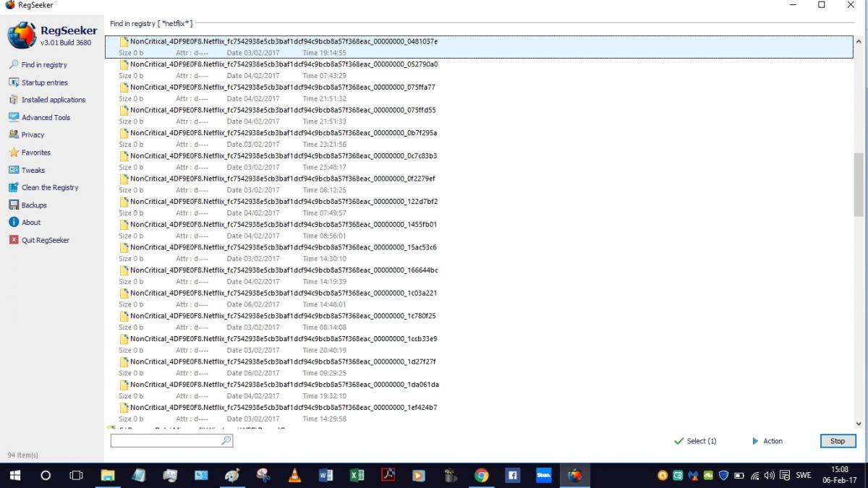Open Microsoft Excel from taskbar
This screenshot has height=488, width=868.
tap(357, 475)
